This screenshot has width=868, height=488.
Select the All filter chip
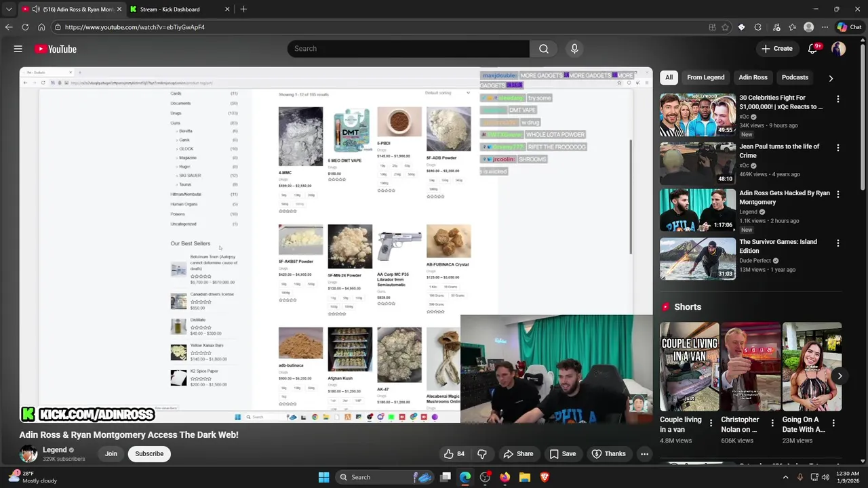669,77
